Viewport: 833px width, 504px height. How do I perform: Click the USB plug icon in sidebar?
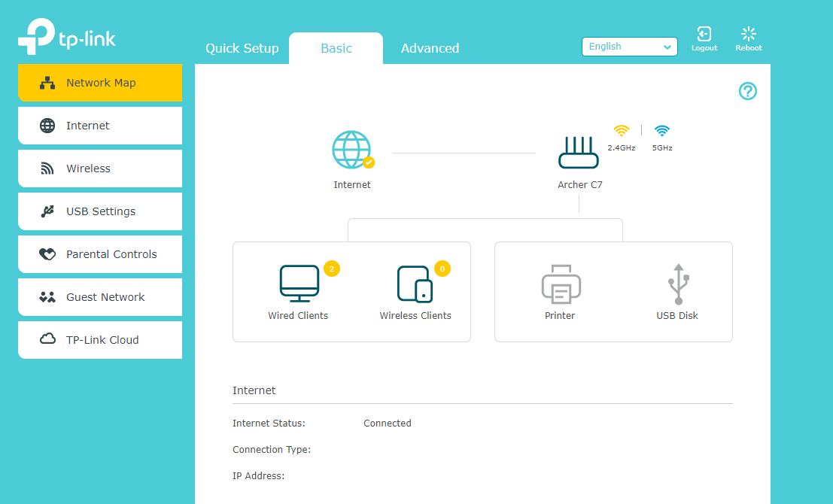47,211
